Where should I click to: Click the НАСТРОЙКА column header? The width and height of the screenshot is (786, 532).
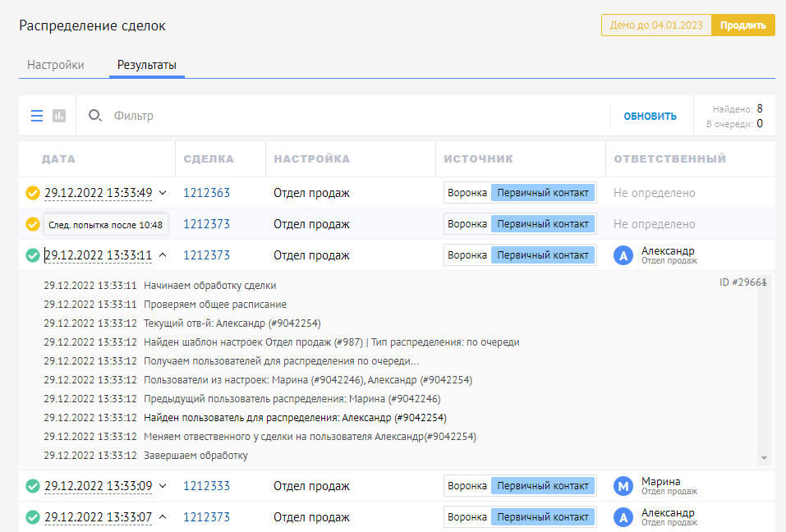point(312,158)
